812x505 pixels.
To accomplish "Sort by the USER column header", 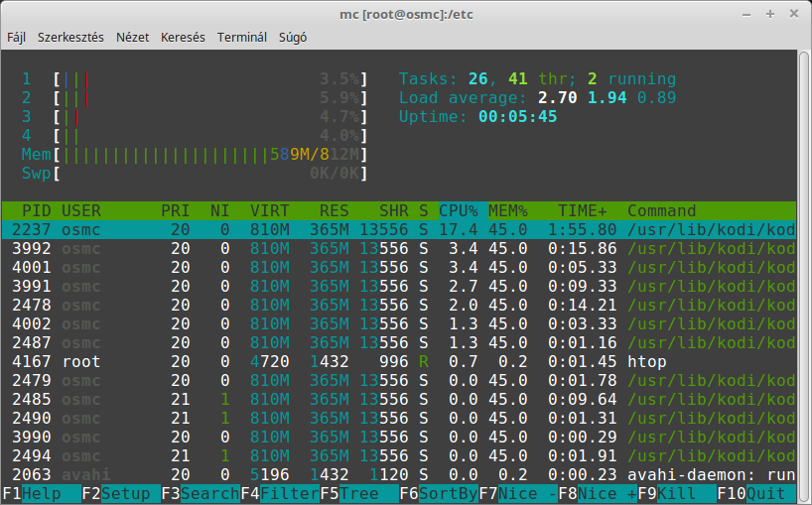I will (81, 211).
